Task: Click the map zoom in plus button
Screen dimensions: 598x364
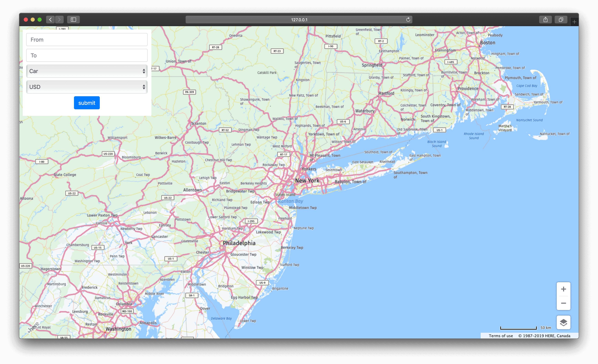Action: (x=563, y=289)
